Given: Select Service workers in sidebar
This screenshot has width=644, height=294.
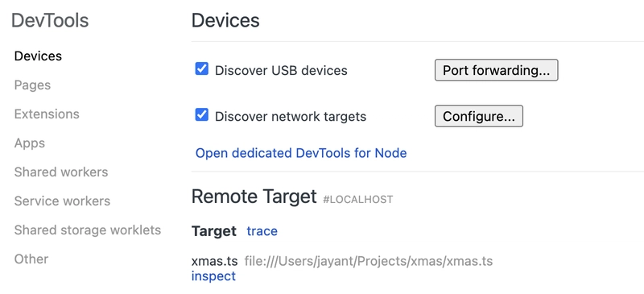Looking at the screenshot, I should tap(63, 201).
